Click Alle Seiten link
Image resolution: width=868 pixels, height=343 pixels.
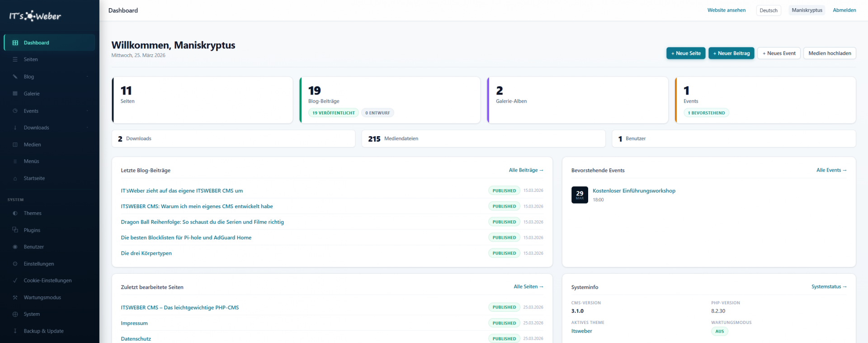[528, 286]
